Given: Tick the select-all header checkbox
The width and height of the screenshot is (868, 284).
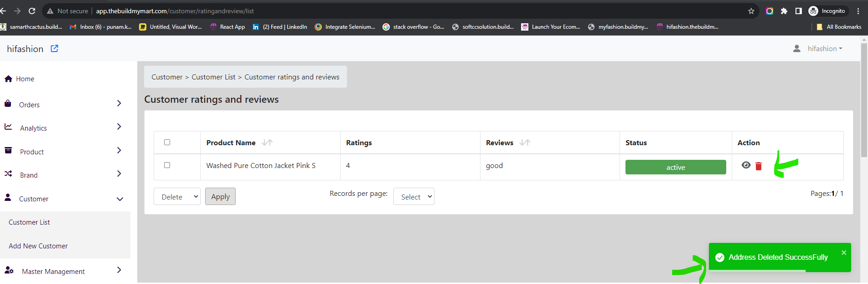Looking at the screenshot, I should (167, 142).
